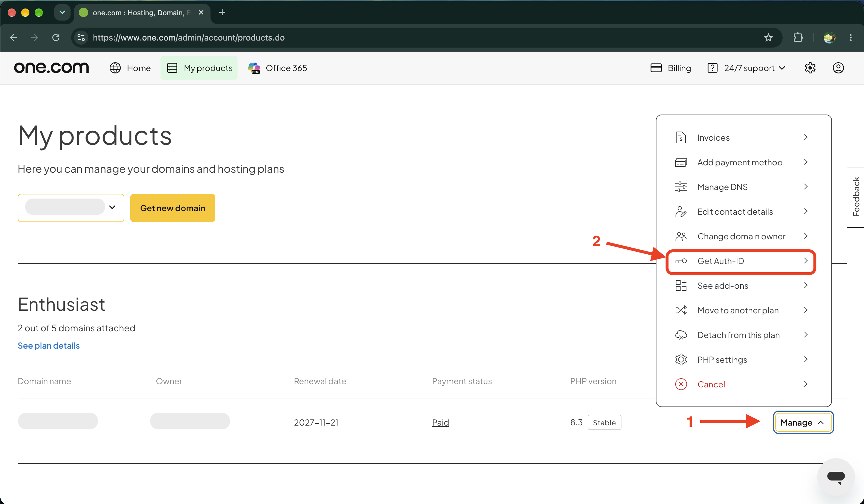Open a new browser tab
Image resolution: width=864 pixels, height=504 pixels.
[222, 12]
